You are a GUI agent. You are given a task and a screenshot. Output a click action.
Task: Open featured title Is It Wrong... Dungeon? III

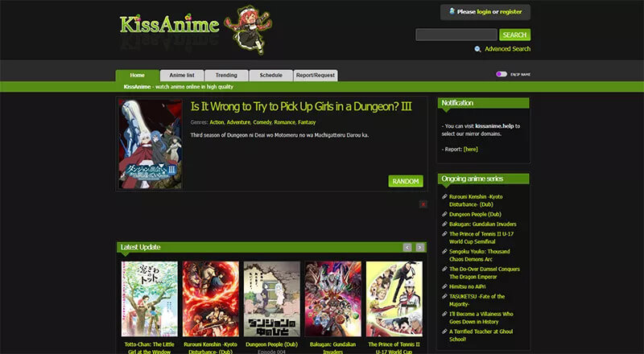(x=301, y=107)
